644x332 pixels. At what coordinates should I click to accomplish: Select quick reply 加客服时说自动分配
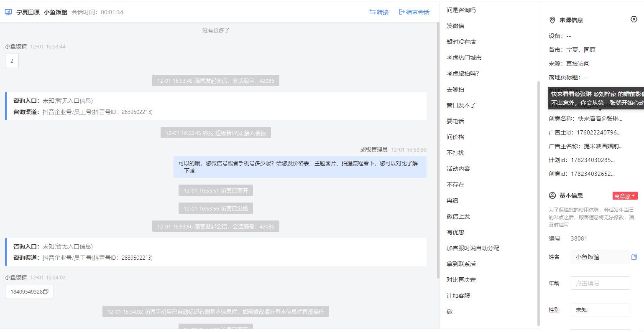[473, 248]
